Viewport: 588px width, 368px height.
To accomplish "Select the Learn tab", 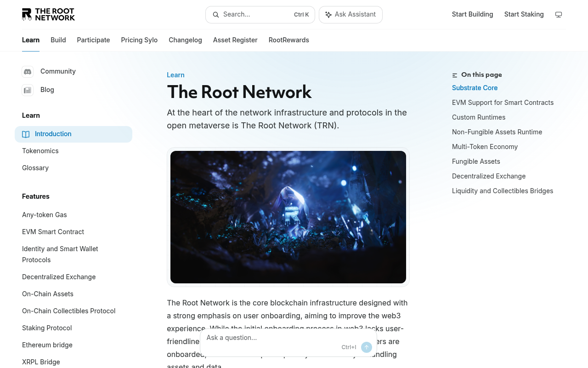I will tap(31, 40).
